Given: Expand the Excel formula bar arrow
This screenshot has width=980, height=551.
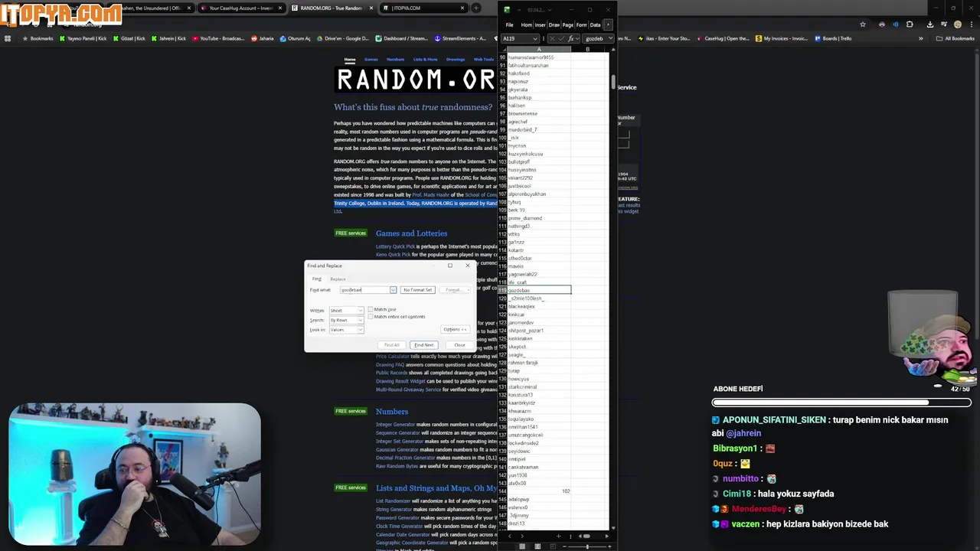Looking at the screenshot, I should point(610,38).
